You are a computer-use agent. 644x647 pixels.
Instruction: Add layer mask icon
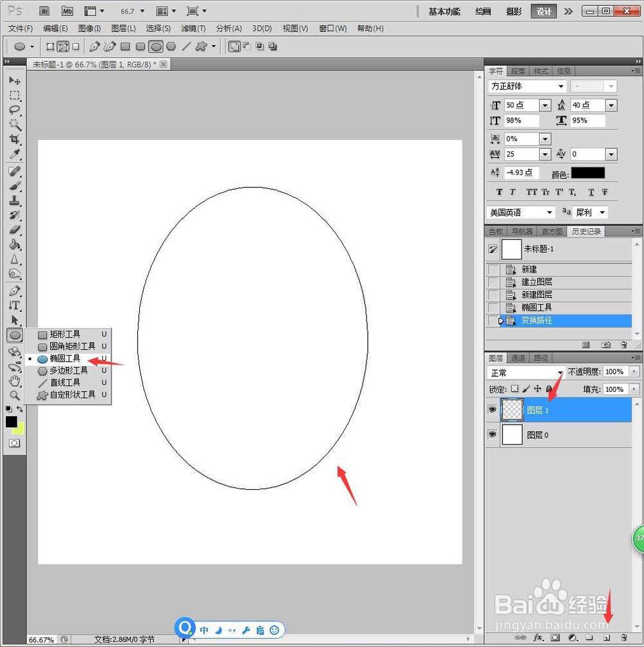pyautogui.click(x=555, y=637)
